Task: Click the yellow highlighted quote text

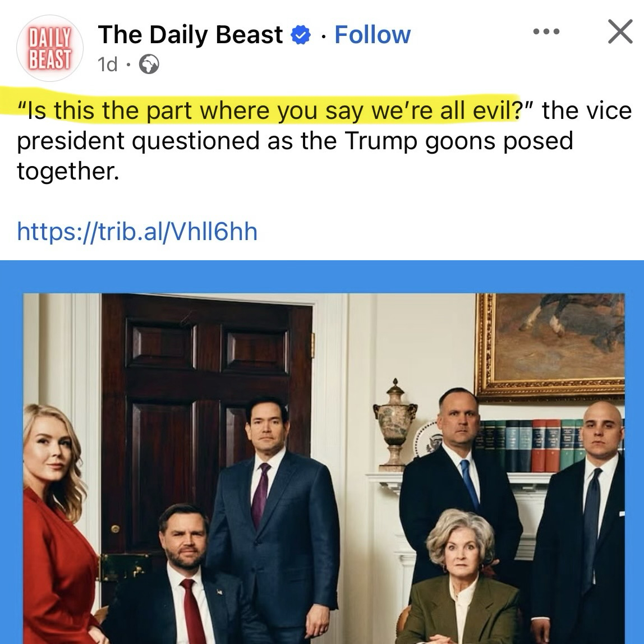Action: 269,111
